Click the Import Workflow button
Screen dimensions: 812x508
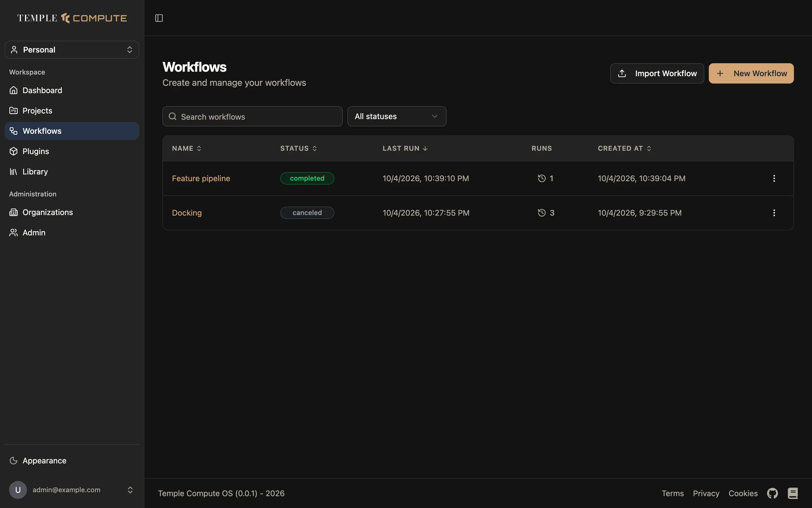[657, 73]
